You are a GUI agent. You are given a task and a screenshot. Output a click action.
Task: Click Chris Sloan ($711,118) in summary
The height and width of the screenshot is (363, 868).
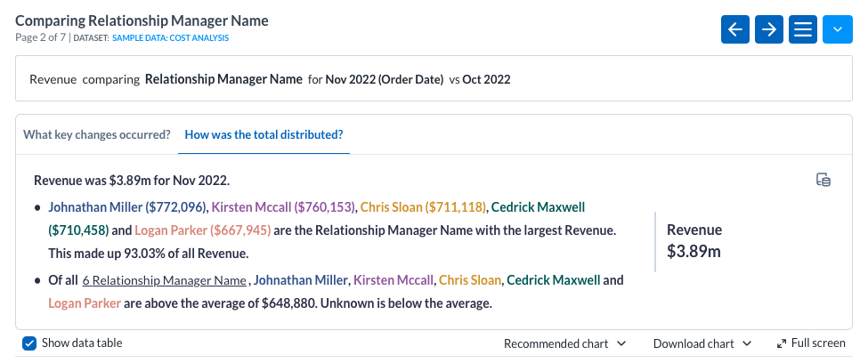click(x=423, y=207)
